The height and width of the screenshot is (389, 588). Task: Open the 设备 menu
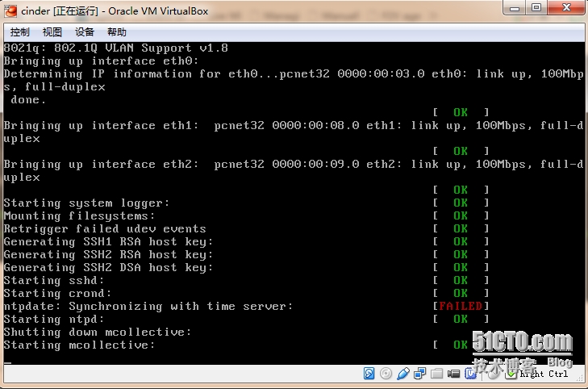85,32
